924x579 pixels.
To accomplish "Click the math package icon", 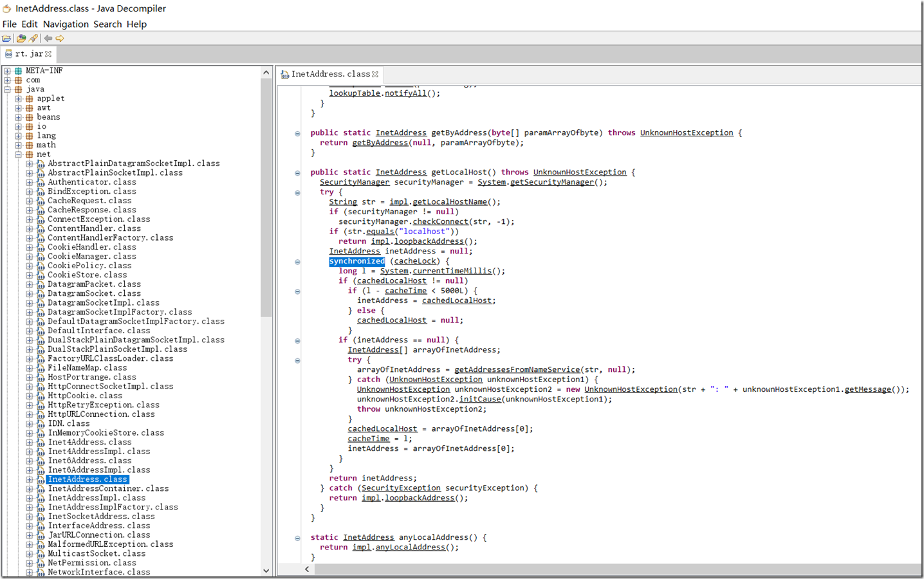I will pyautogui.click(x=30, y=145).
